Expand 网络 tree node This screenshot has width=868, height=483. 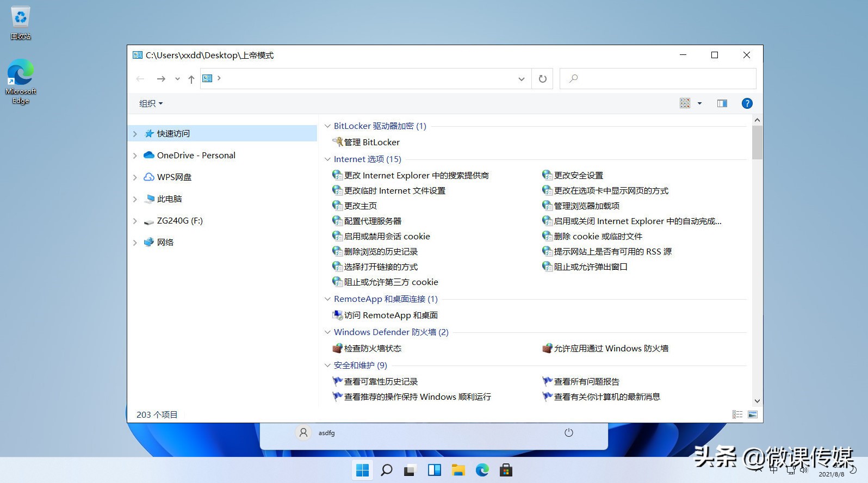pyautogui.click(x=135, y=243)
